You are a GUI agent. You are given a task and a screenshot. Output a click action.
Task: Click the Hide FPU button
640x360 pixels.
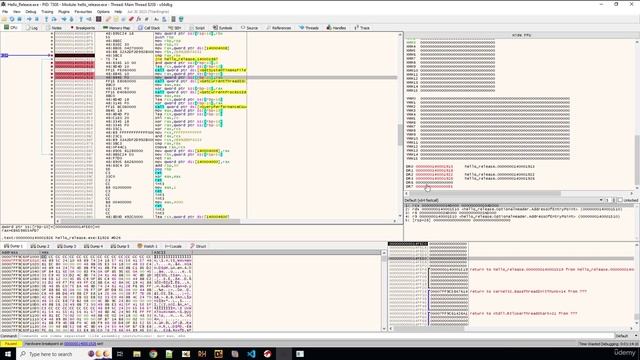pyautogui.click(x=521, y=36)
